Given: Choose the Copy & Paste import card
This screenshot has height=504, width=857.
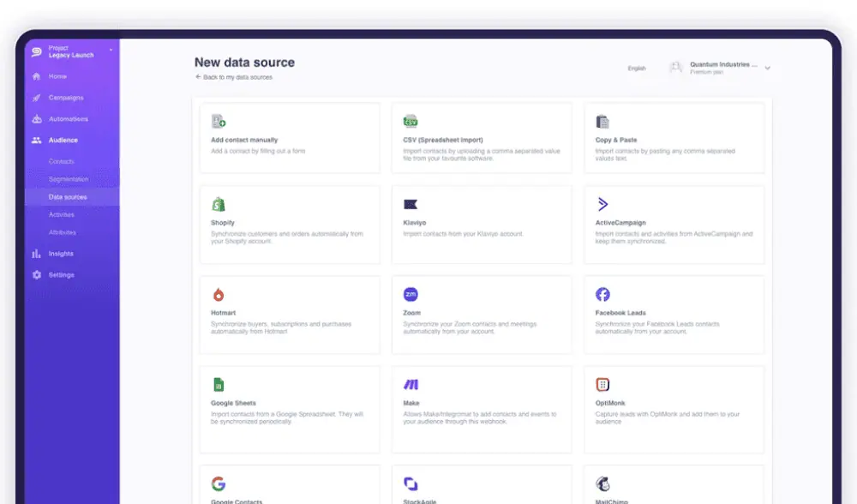Looking at the screenshot, I should coord(674,139).
